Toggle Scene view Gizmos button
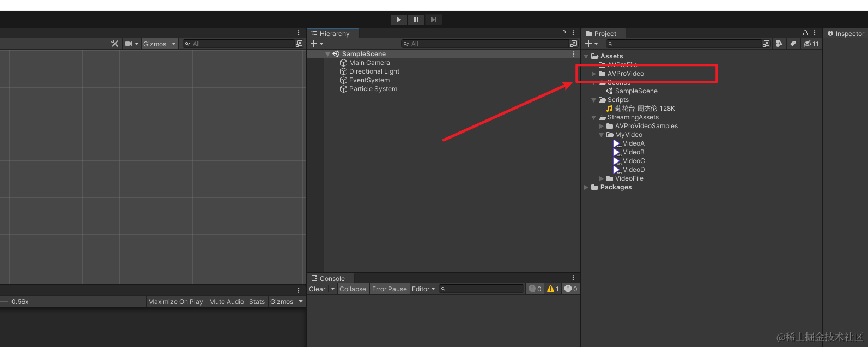This screenshot has width=868, height=347. pos(155,44)
